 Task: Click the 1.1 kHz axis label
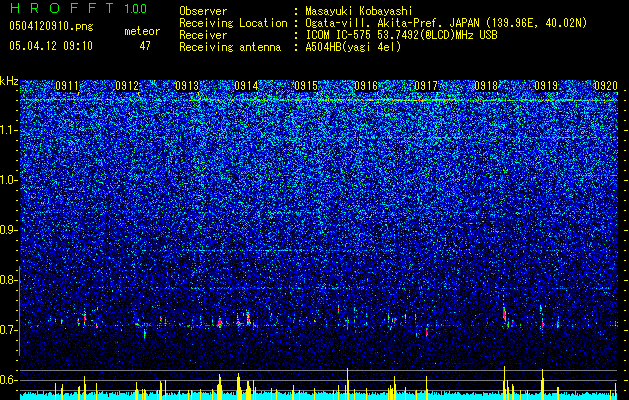pyautogui.click(x=9, y=130)
